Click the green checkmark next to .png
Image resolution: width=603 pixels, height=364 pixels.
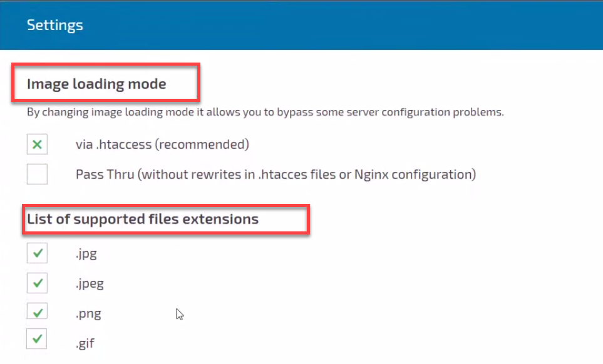38,313
